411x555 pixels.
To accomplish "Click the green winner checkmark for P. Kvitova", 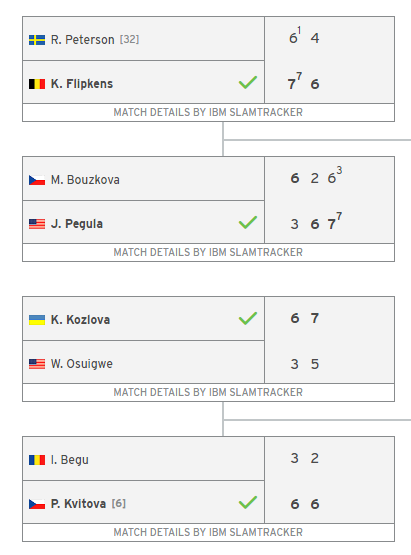I will point(248,502).
